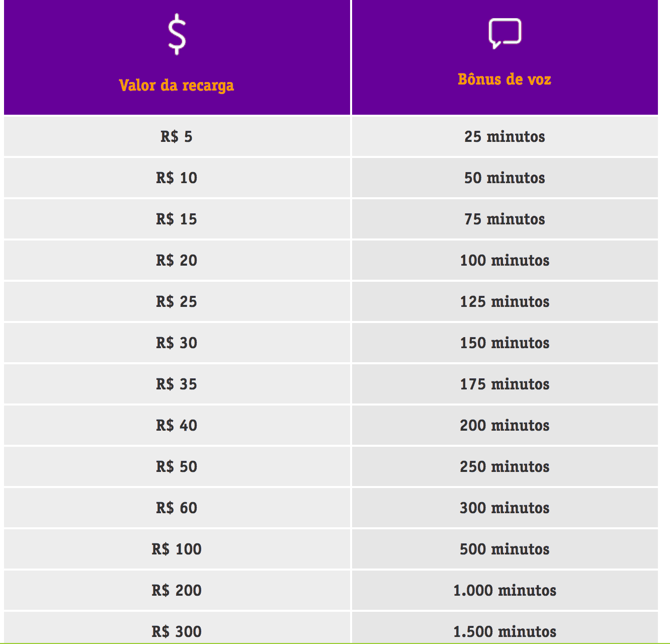This screenshot has width=670, height=644.
Task: Click the 1.500 minutos bonus cell
Action: (x=505, y=628)
